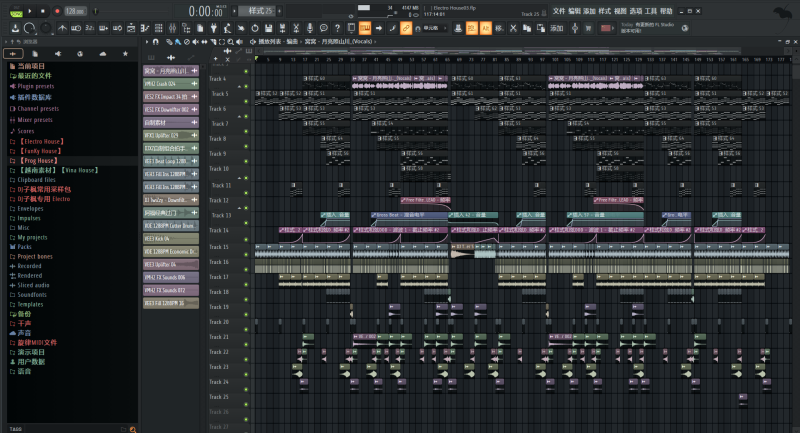
Task: Mute Track 8 with its green light
Action: point(246,146)
